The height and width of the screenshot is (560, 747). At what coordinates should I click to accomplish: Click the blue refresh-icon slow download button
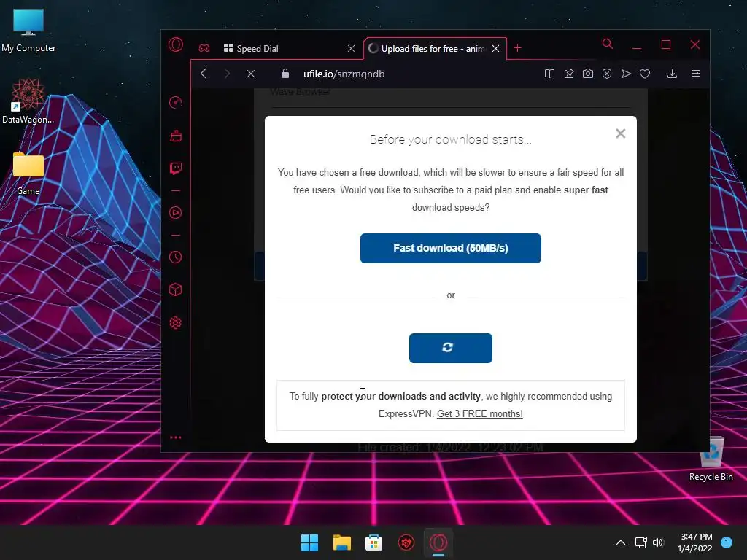[451, 348]
